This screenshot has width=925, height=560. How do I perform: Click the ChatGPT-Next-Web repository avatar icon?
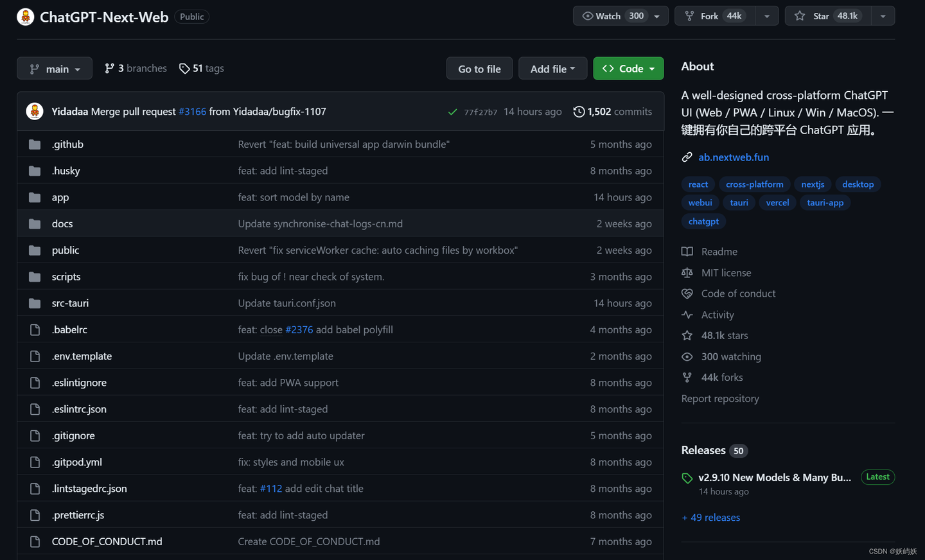26,17
